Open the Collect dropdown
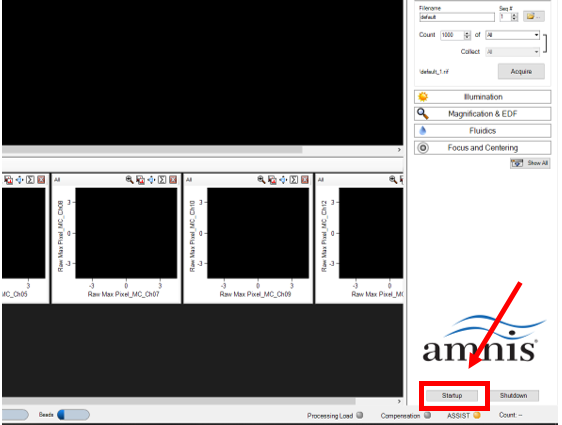The height and width of the screenshot is (425, 562). point(513,52)
